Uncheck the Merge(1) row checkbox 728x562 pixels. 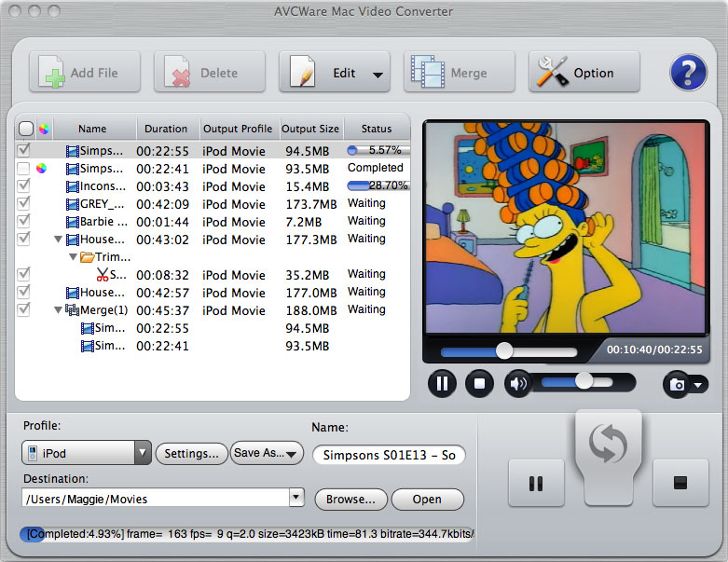point(23,309)
